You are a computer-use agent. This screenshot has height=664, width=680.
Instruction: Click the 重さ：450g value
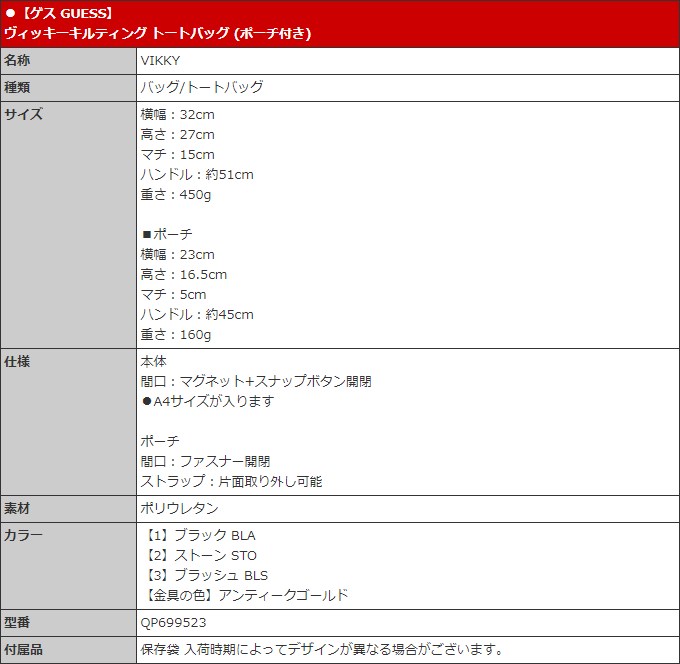click(176, 195)
